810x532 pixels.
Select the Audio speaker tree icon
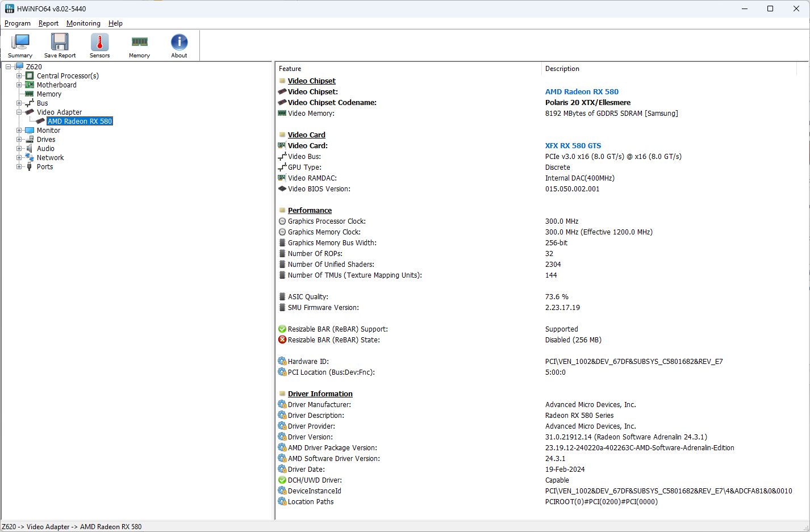30,148
